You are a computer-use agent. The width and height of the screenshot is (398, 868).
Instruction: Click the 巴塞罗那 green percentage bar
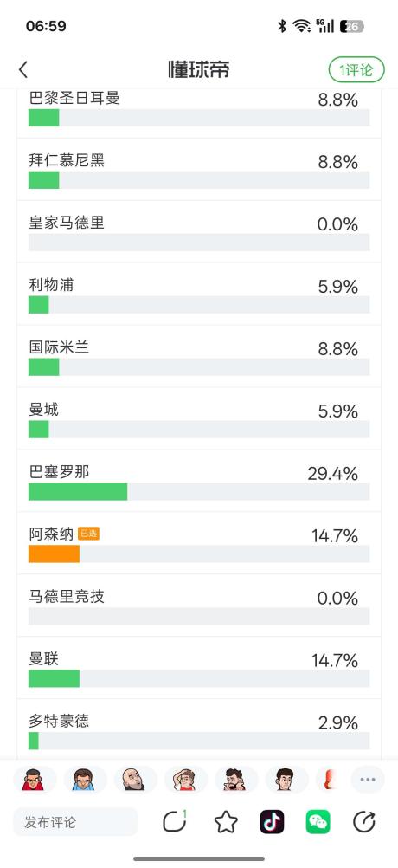[78, 491]
